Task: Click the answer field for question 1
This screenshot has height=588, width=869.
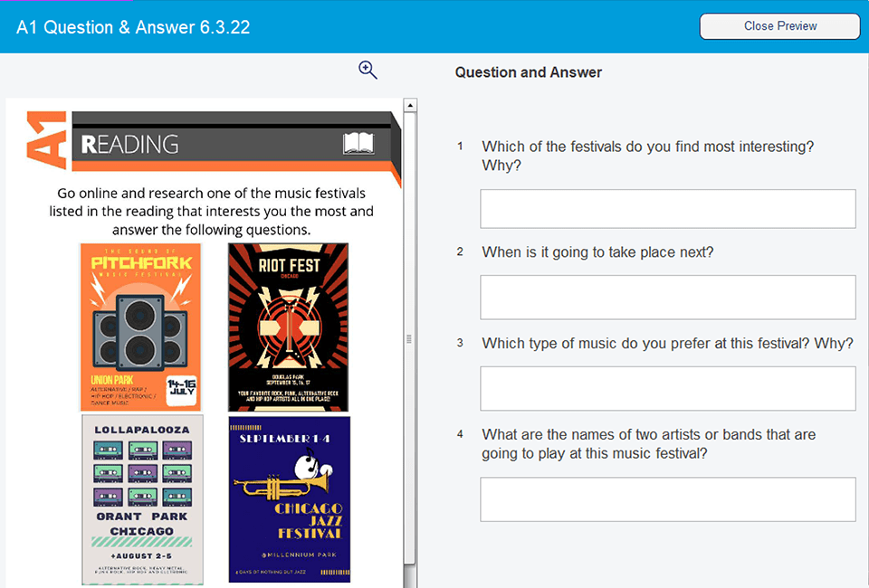Action: point(668,209)
